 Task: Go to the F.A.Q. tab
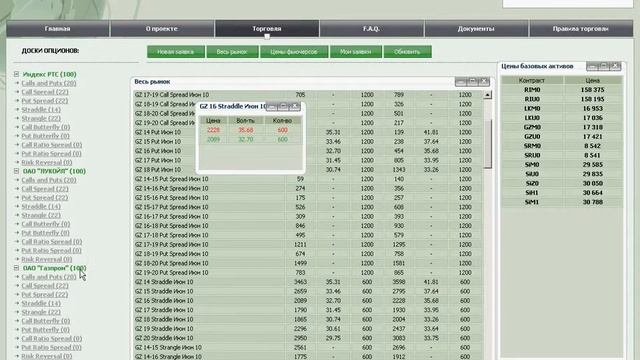pyautogui.click(x=371, y=29)
